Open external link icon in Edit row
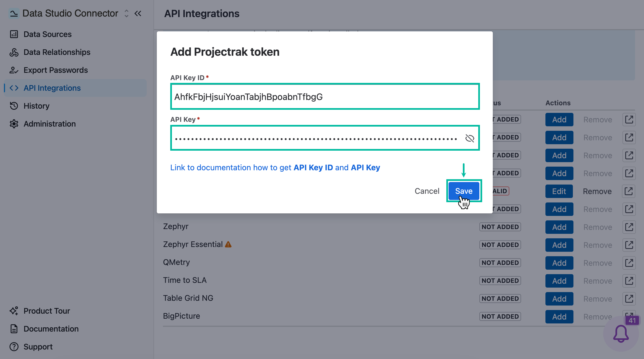The image size is (644, 359). pos(629,191)
